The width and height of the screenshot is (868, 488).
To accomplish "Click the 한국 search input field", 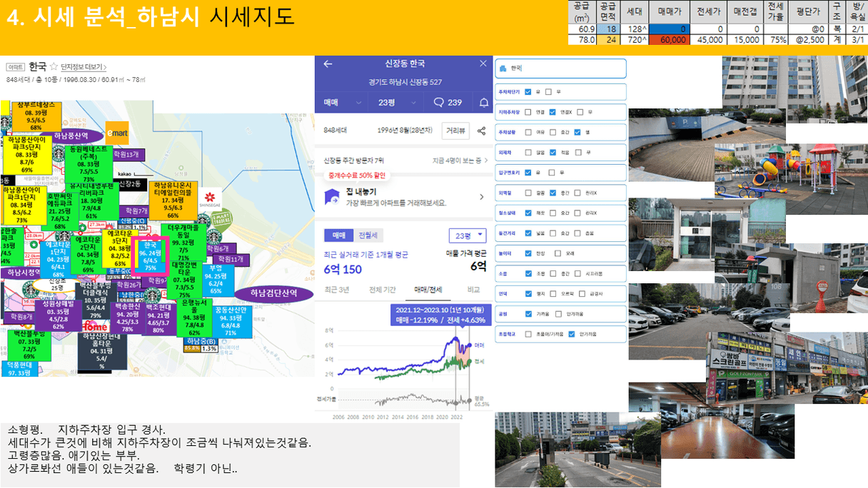I will (x=560, y=68).
